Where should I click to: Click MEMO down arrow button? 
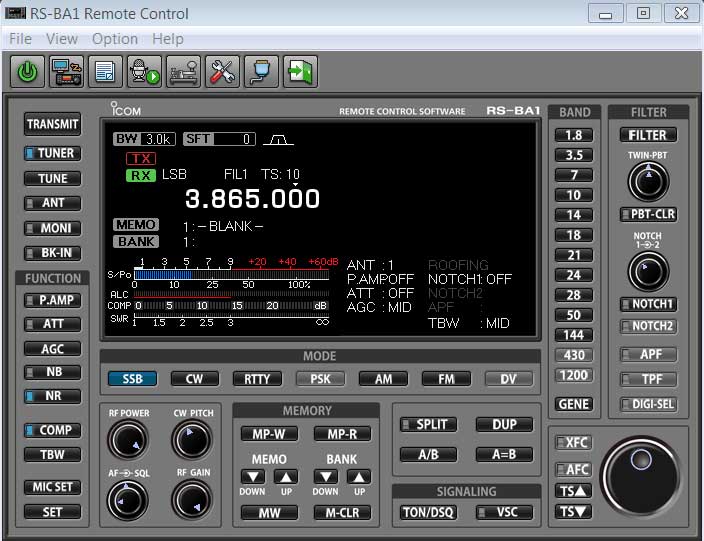pos(253,476)
